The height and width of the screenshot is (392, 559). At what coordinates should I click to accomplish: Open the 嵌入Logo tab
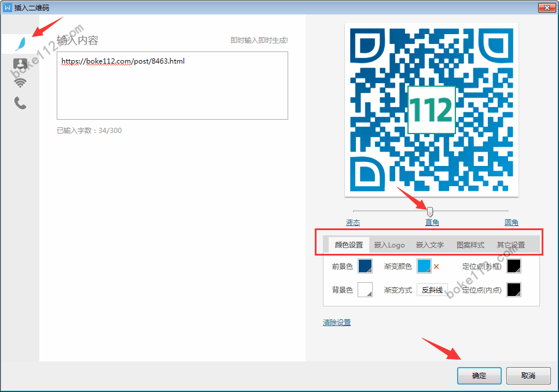(x=389, y=245)
